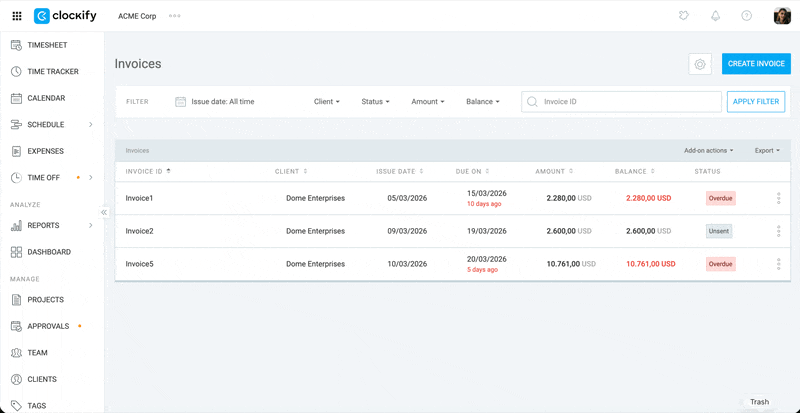Open the apps grid icon
The height and width of the screenshot is (413, 800).
tap(16, 16)
